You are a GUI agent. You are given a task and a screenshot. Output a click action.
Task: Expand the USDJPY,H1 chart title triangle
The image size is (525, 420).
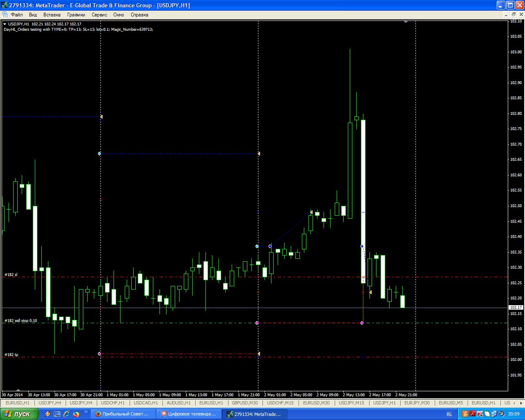click(x=5, y=24)
